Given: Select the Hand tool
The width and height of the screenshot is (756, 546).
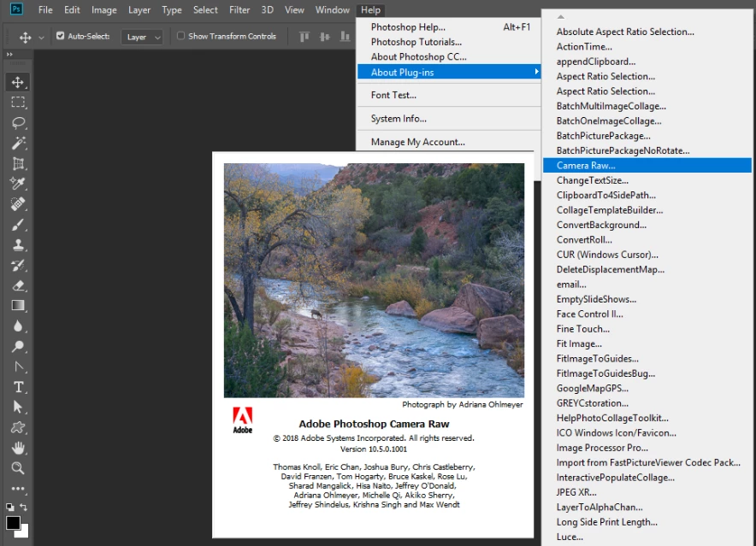Looking at the screenshot, I should click(18, 449).
